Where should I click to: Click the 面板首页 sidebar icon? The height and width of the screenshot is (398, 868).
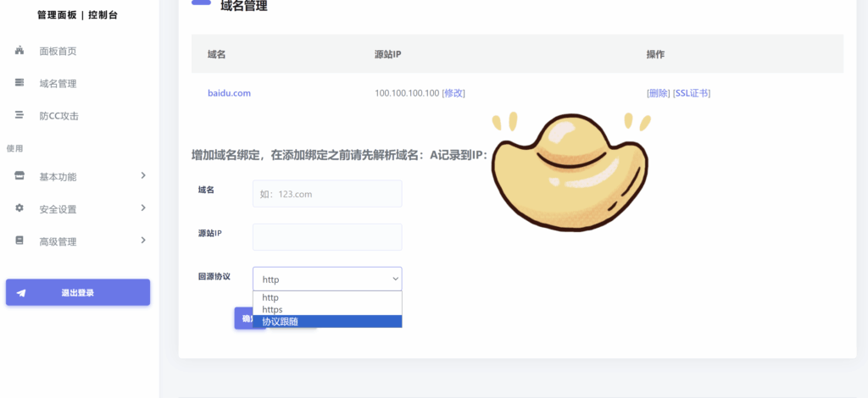pyautogui.click(x=19, y=51)
